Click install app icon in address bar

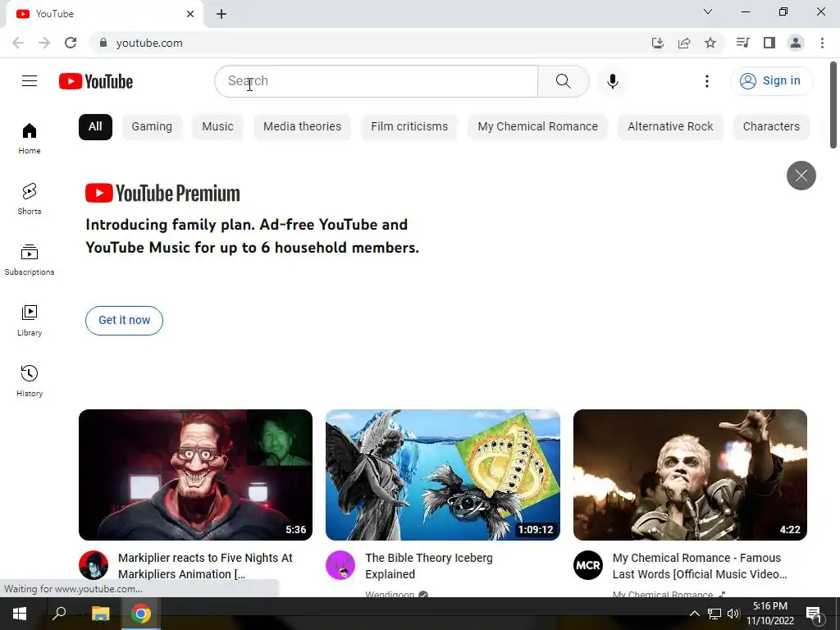tap(658, 43)
